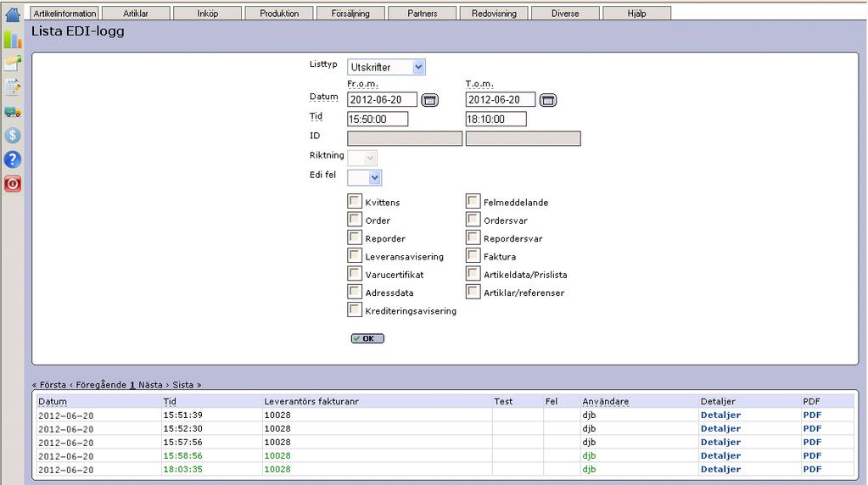Tick the Leveransavisering checkbox

coord(355,255)
